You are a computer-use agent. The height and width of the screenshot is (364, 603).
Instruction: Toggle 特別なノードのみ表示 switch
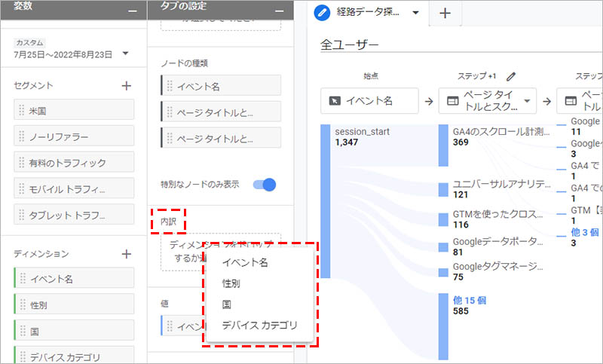click(x=265, y=184)
